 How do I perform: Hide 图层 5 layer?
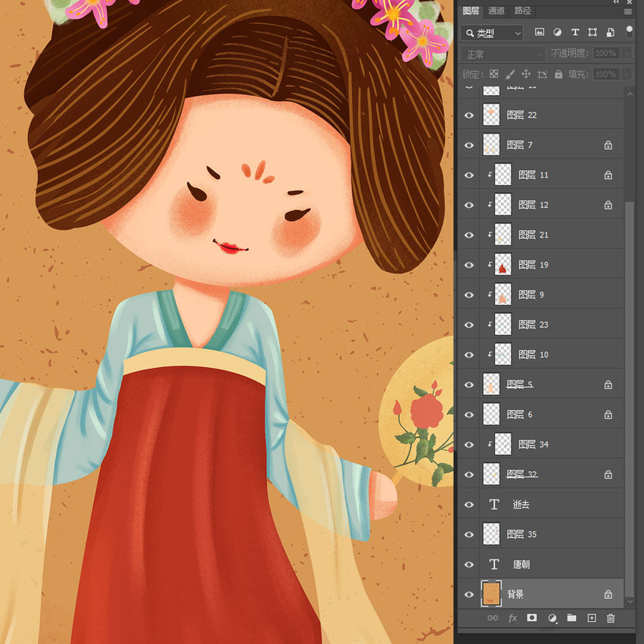coord(469,385)
